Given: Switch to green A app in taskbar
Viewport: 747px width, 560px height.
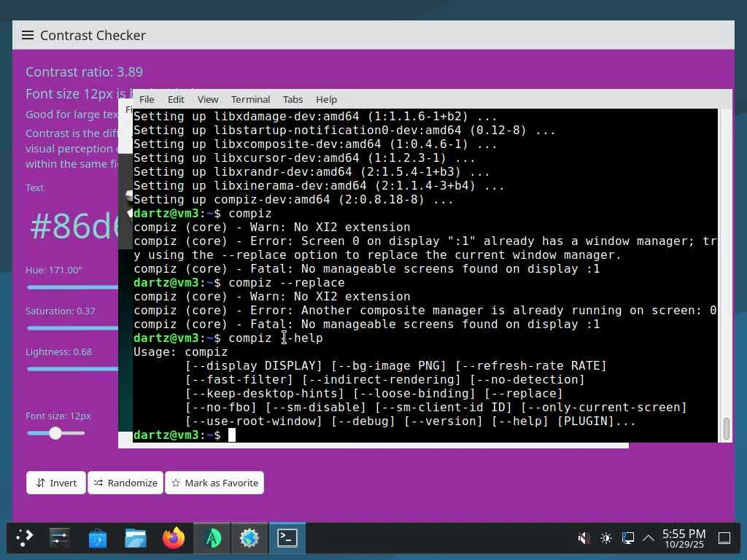Looking at the screenshot, I should 212,538.
